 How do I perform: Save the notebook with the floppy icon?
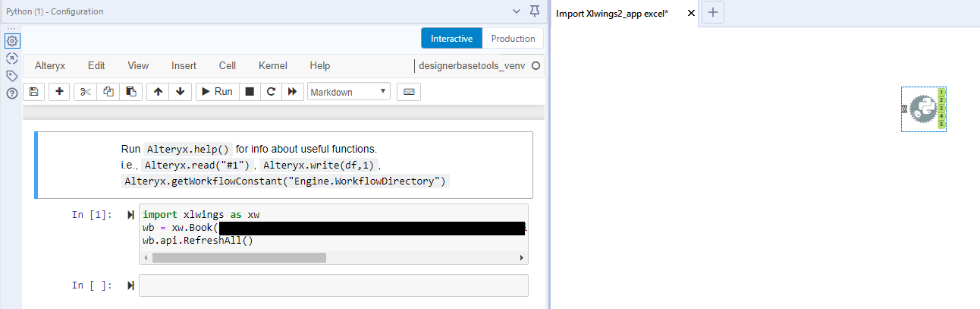coord(33,92)
